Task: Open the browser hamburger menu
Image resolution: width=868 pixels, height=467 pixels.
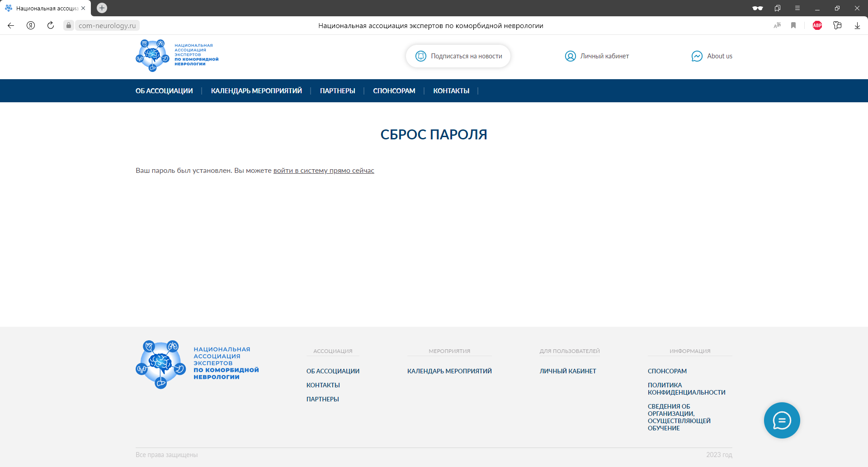Action: [797, 8]
